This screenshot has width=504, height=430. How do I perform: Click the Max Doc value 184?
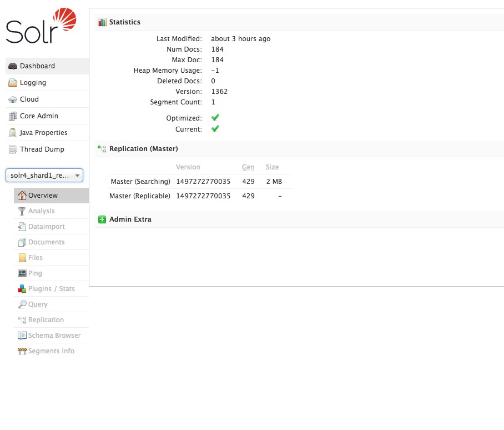[217, 60]
